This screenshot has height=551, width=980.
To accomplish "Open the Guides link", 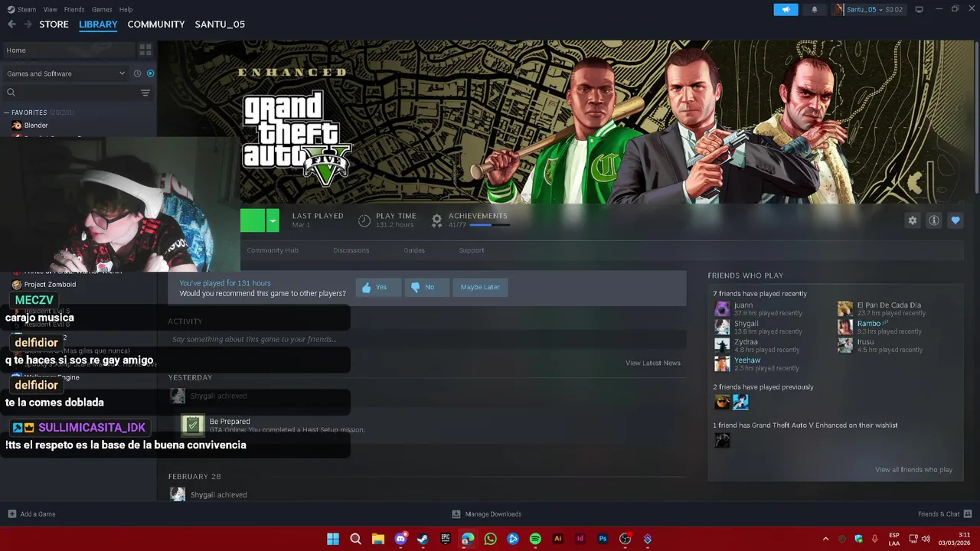I will click(x=414, y=250).
